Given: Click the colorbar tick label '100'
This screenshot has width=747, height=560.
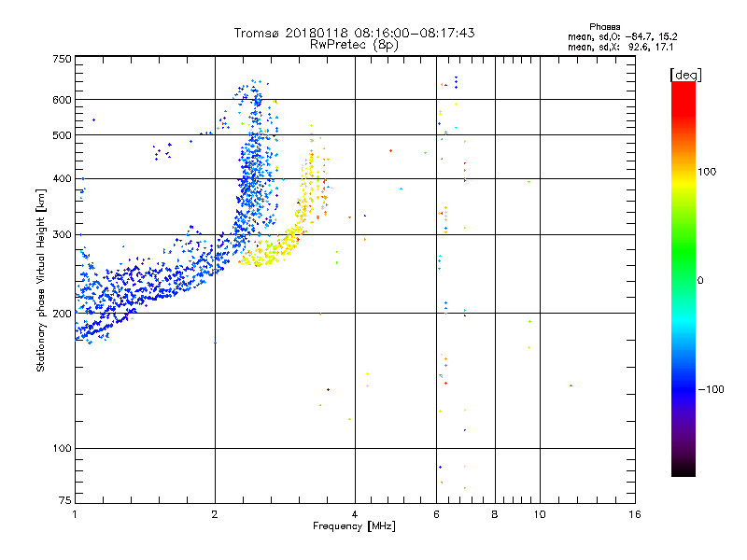Looking at the screenshot, I should (x=707, y=172).
